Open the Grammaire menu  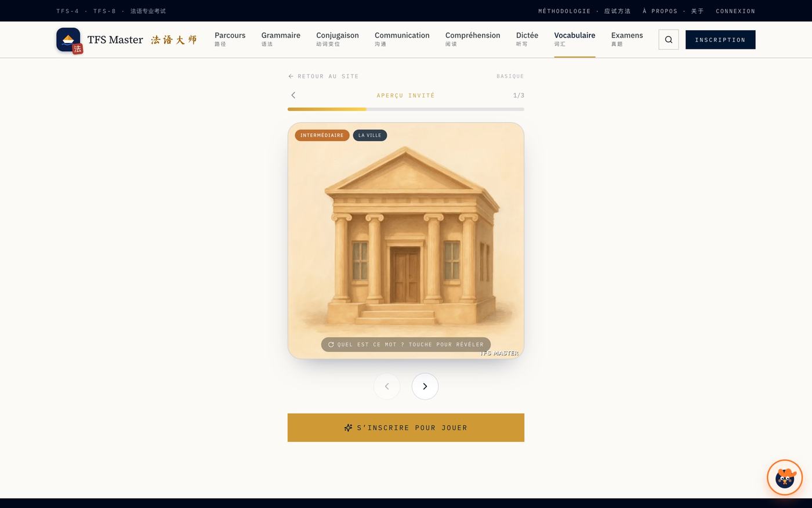[281, 39]
